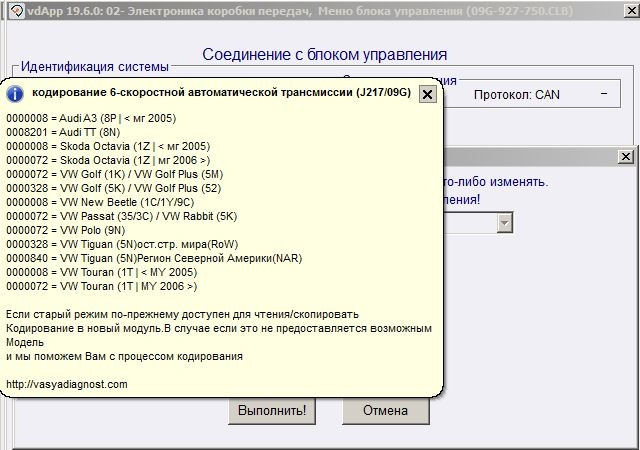Click the vdApp icon in the title bar
The height and width of the screenshot is (450, 640).
pos(17,11)
